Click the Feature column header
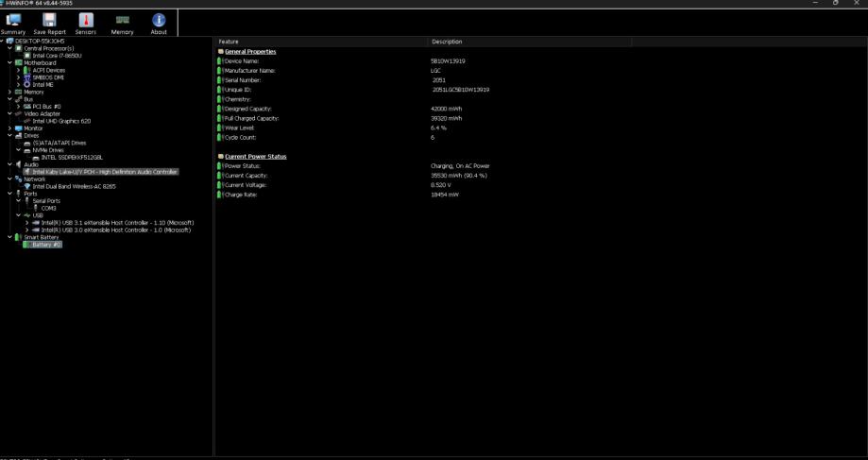868x460 pixels. pyautogui.click(x=321, y=42)
